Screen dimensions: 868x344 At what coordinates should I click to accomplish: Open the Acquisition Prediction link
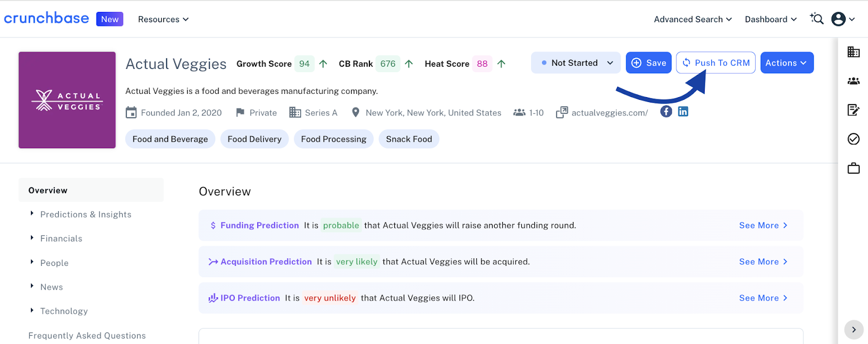pyautogui.click(x=266, y=262)
